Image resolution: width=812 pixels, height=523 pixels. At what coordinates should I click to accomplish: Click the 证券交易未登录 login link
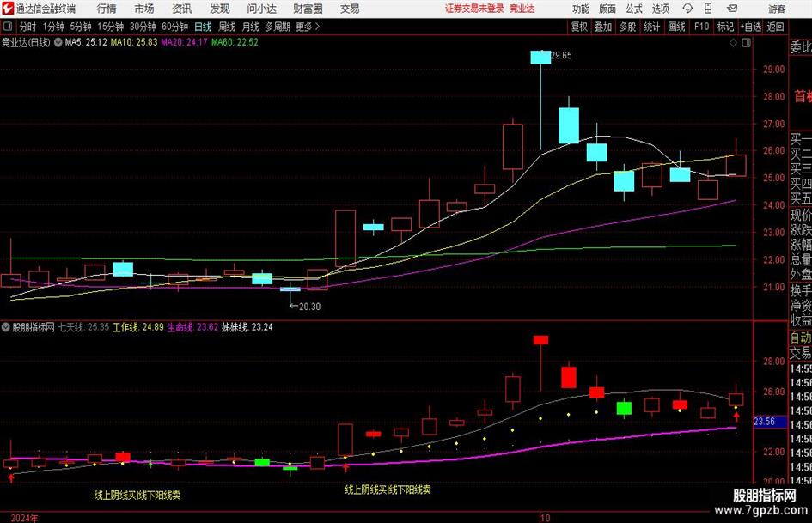(x=474, y=9)
